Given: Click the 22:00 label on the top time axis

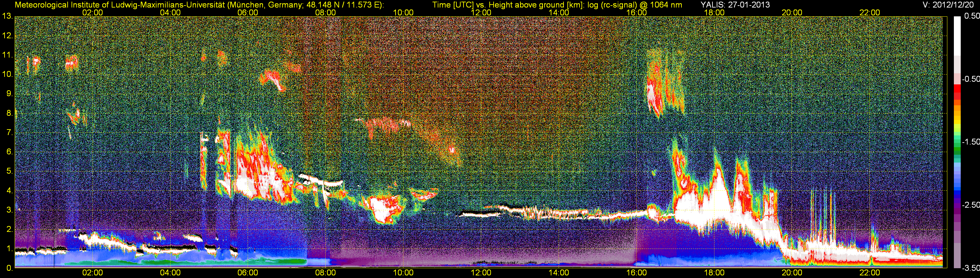Looking at the screenshot, I should pyautogui.click(x=870, y=12).
